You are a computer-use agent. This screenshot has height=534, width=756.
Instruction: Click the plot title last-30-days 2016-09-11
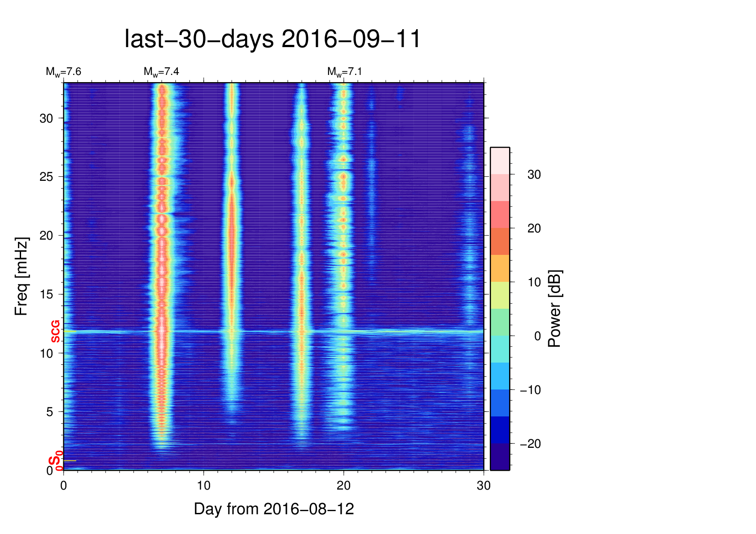(273, 39)
